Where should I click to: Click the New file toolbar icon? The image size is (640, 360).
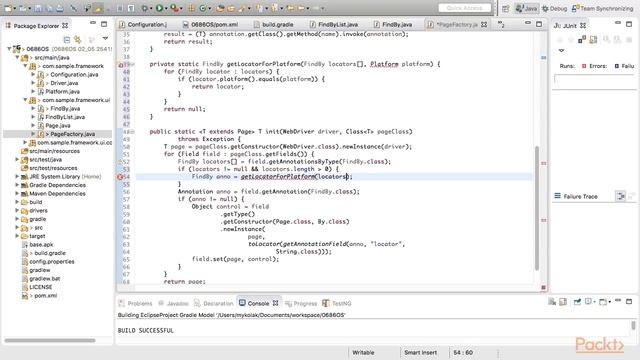[x=8, y=8]
